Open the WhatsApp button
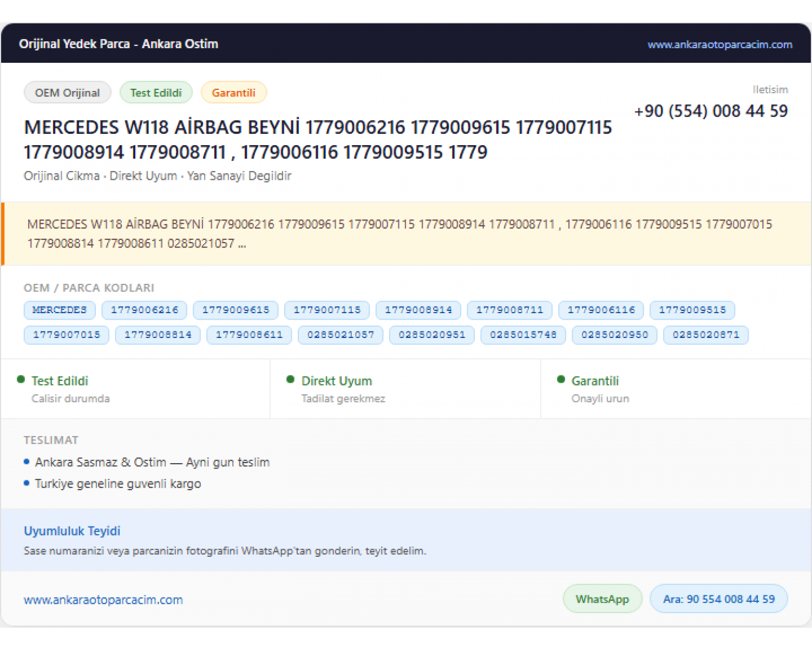The width and height of the screenshot is (812, 650). tap(603, 599)
